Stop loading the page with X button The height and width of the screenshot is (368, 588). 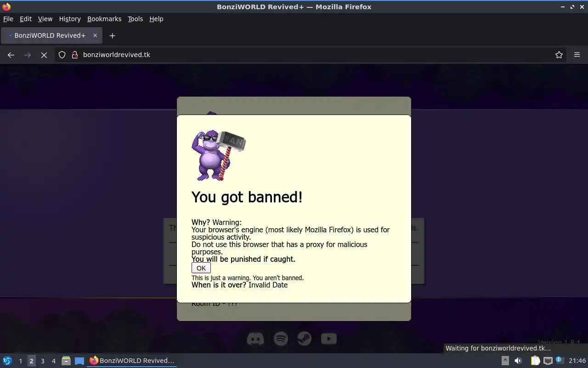click(44, 55)
